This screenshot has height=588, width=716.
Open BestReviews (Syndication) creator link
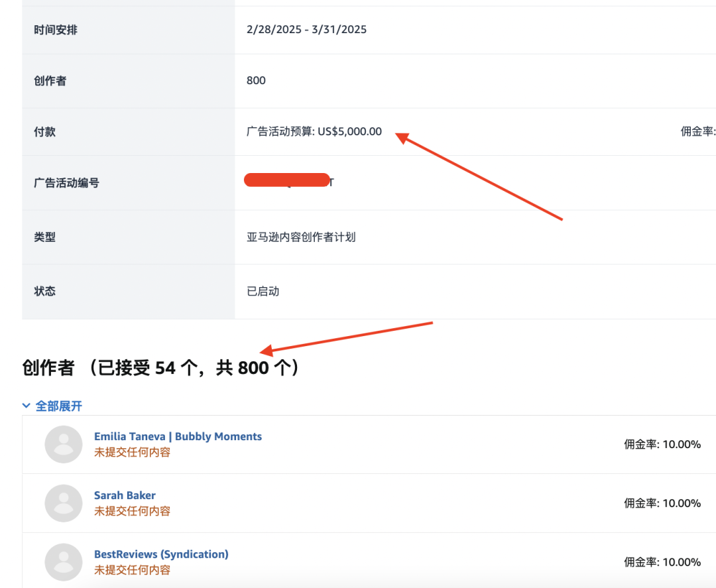(161, 554)
